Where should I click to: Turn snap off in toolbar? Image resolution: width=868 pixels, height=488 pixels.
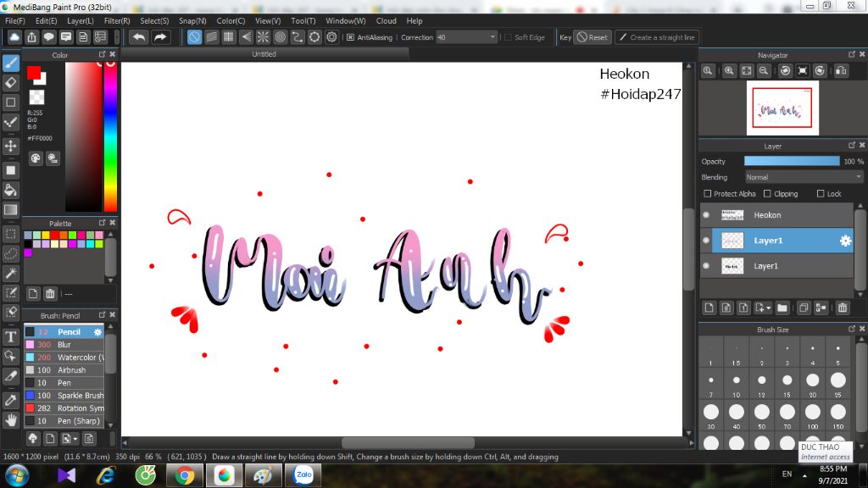194,37
